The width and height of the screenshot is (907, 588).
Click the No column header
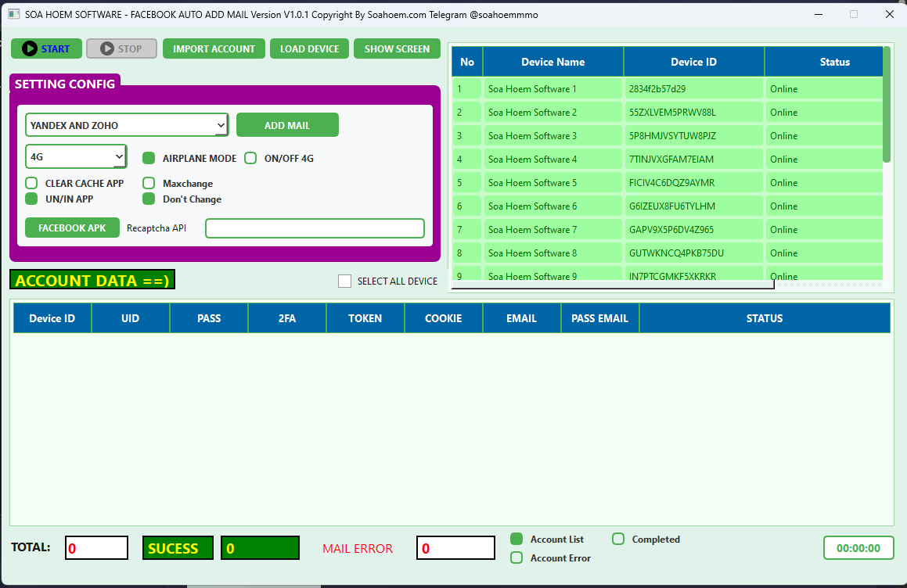[467, 62]
